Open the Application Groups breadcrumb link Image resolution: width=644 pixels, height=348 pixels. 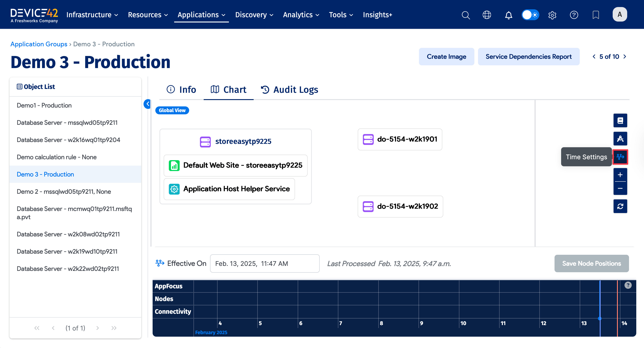pyautogui.click(x=39, y=44)
